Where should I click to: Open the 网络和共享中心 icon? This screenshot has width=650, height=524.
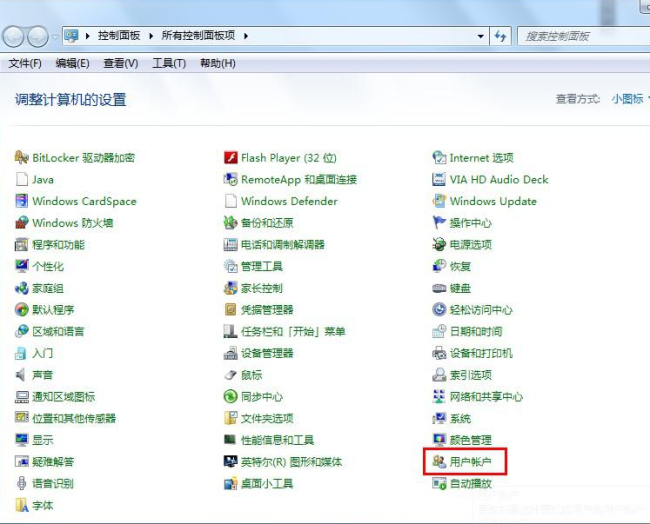click(x=439, y=397)
